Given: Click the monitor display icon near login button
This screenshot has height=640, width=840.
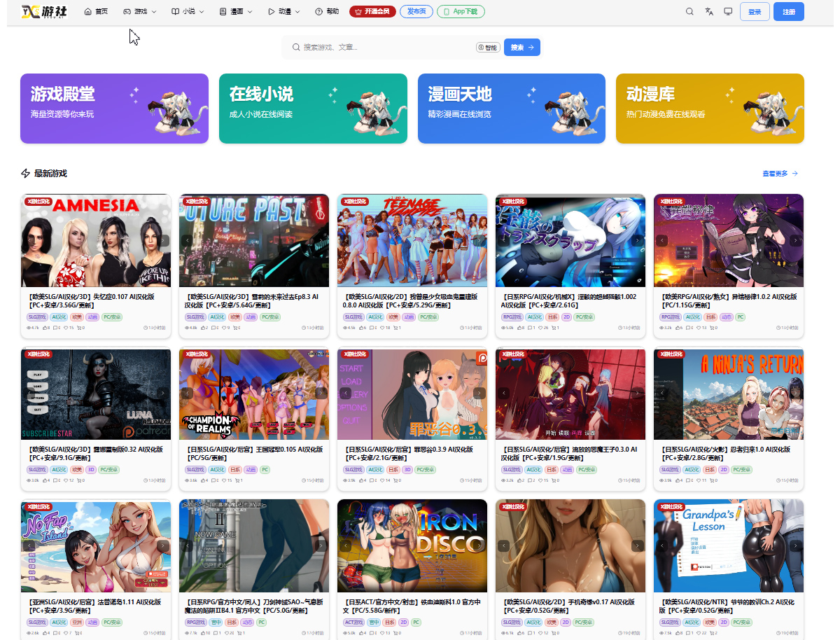Looking at the screenshot, I should coord(728,11).
